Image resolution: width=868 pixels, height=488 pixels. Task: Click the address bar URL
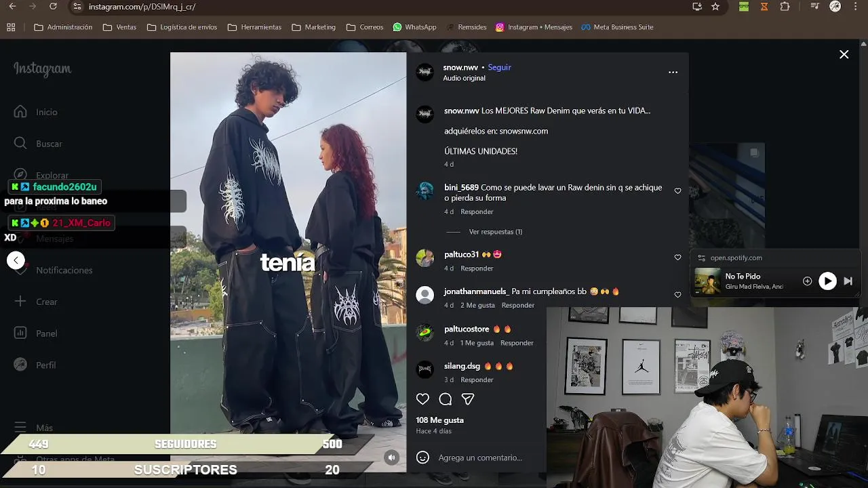tap(142, 7)
